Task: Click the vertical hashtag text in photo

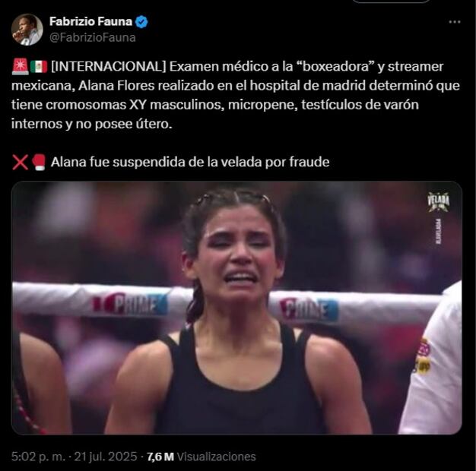Action: 438,232
